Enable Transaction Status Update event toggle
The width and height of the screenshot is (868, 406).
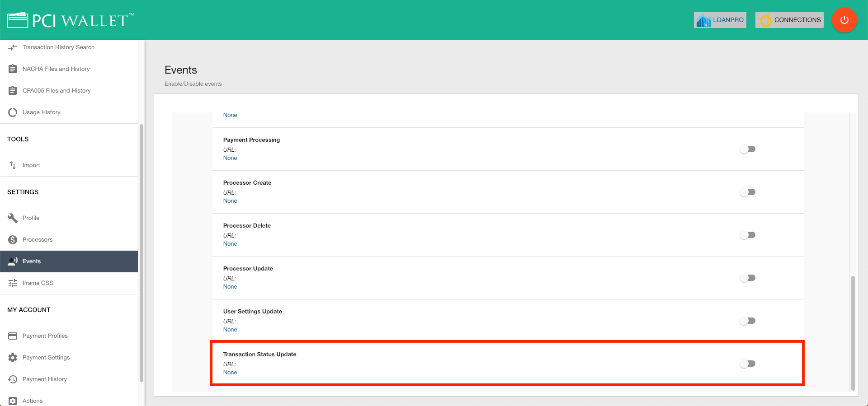click(x=748, y=364)
